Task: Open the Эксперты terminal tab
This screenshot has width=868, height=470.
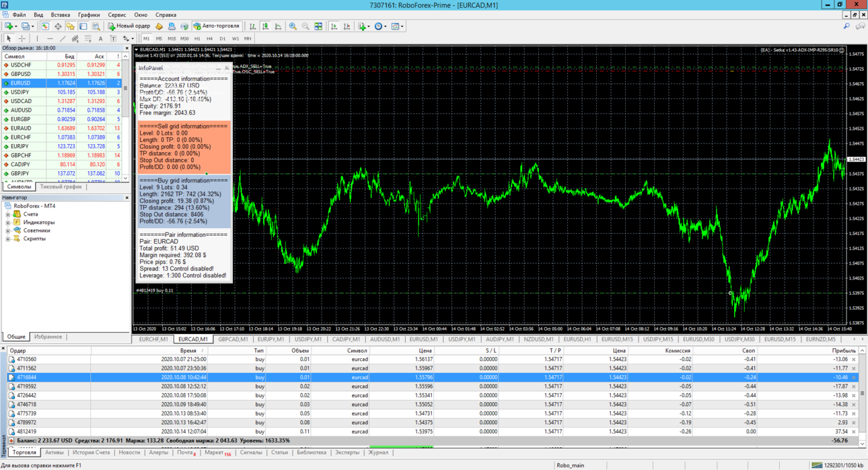Action: coord(347,452)
